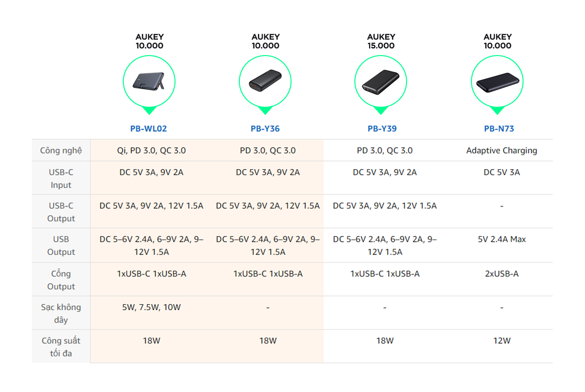The height and width of the screenshot is (392, 585).
Task: Click the Adaptive Charging cell
Action: coord(502,151)
